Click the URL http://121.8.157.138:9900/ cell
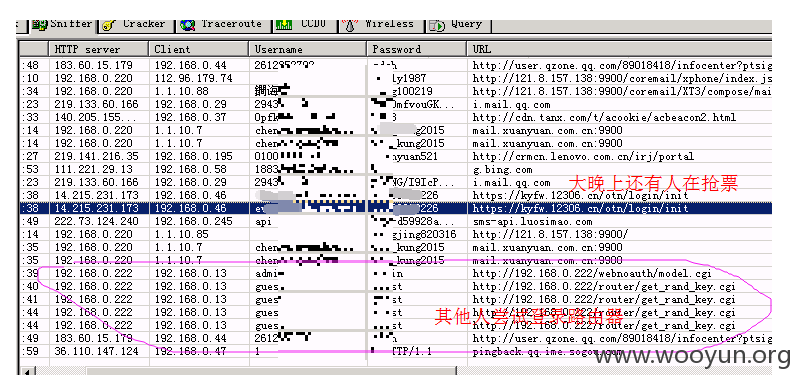 pyautogui.click(x=550, y=235)
